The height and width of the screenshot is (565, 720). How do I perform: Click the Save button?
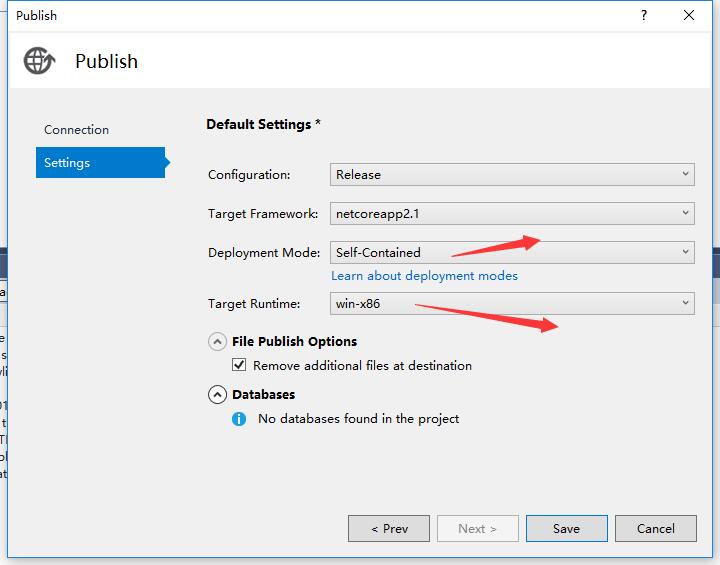[566, 528]
